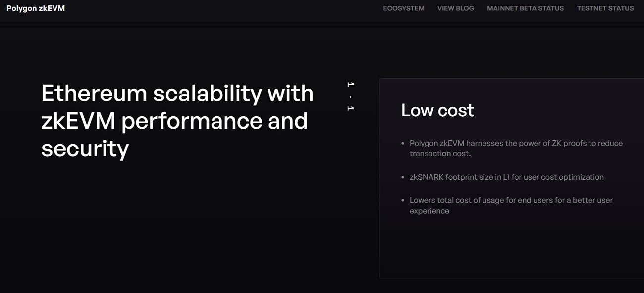Image resolution: width=644 pixels, height=293 pixels.
Task: Go to View Blog
Action: 455,8
